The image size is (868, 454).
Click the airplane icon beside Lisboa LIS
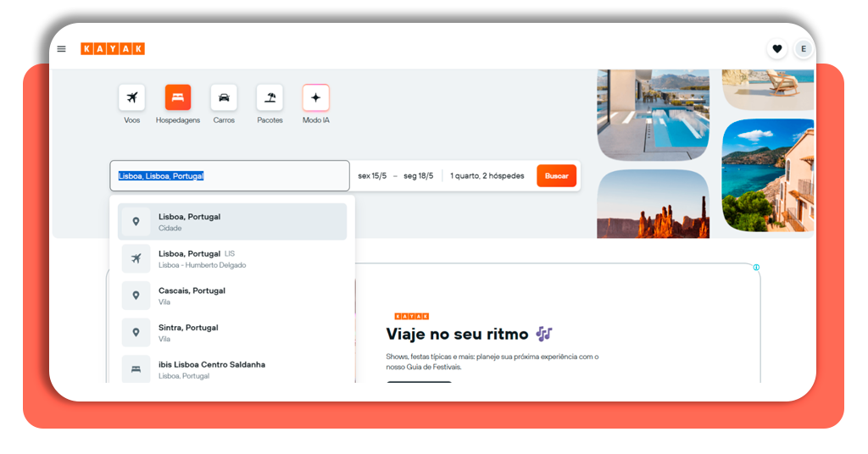(136, 258)
